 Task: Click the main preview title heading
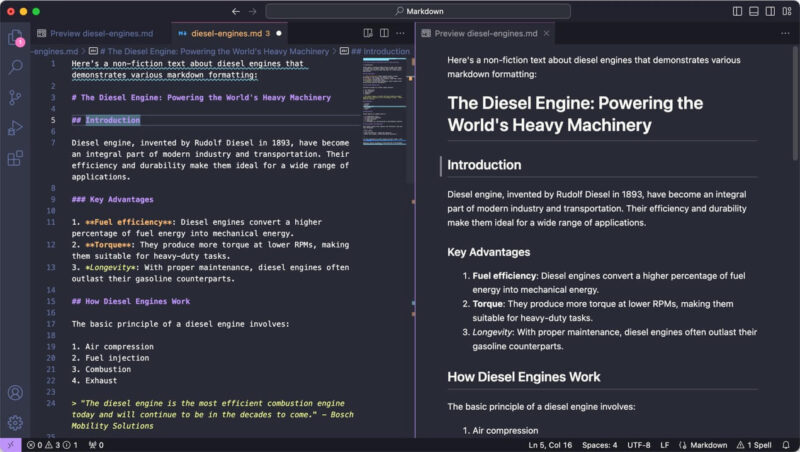575,114
